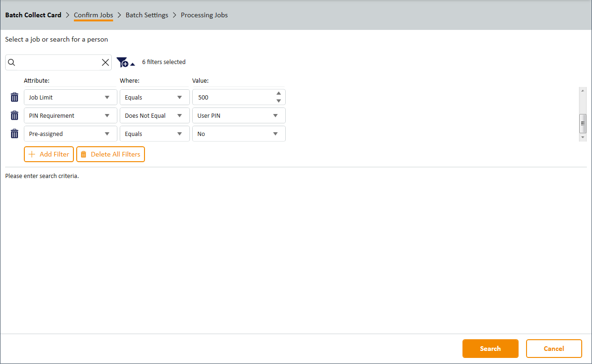Decrease Job Limit value with down arrow

[x=279, y=101]
